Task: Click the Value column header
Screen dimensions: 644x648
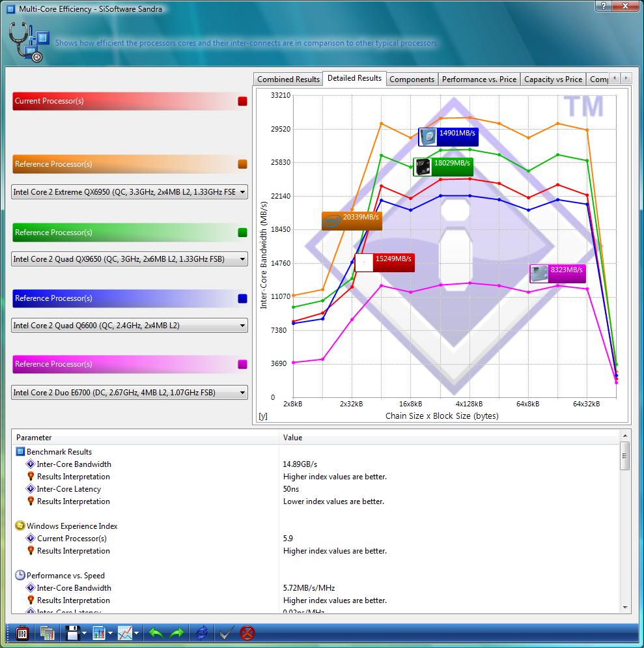Action: [449, 437]
